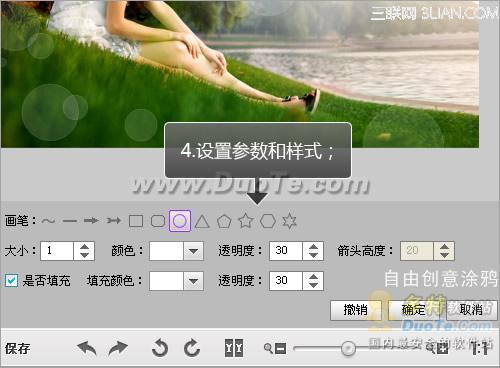Click the 颜色 white color swatch
Screen dimensions: 500x368
point(167,251)
